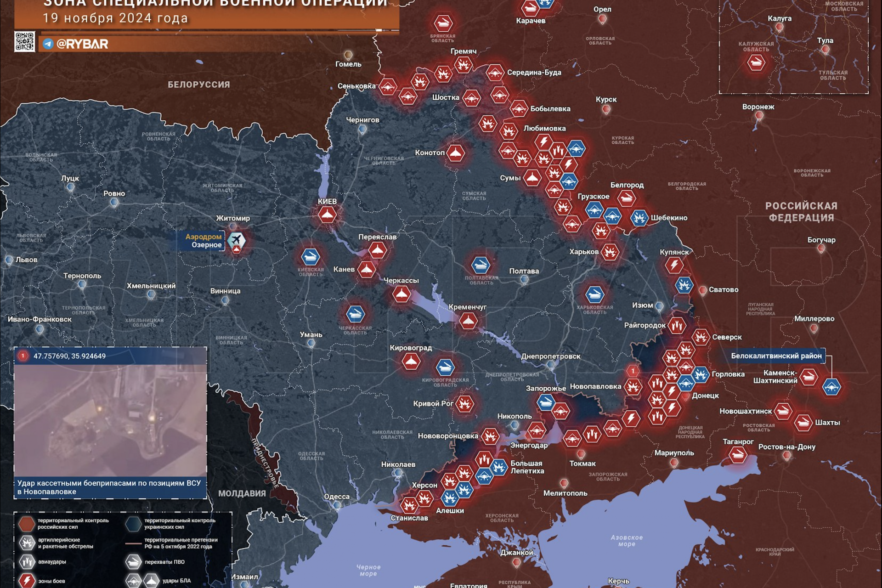882x588 pixels.
Task: Click the red icon beside Новошахтинск
Action: (783, 411)
